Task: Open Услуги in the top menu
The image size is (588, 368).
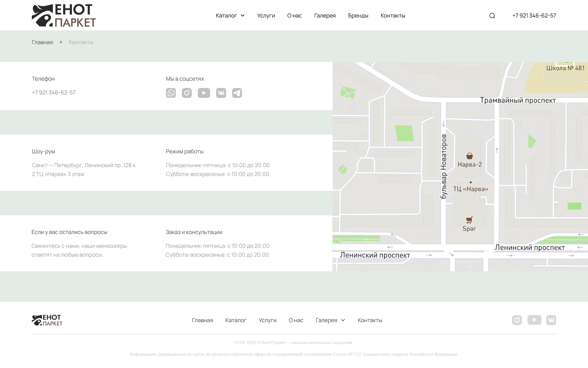Action: click(x=266, y=16)
